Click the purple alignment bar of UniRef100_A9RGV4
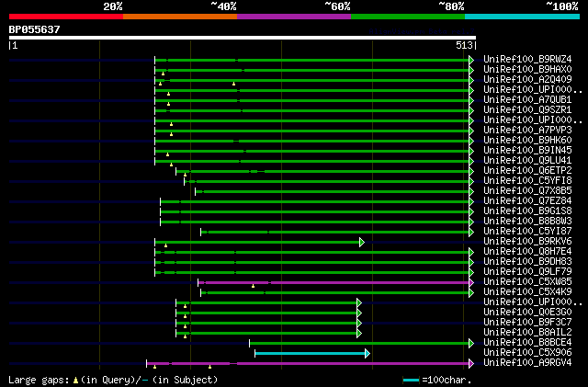The image size is (588, 387). click(x=308, y=363)
